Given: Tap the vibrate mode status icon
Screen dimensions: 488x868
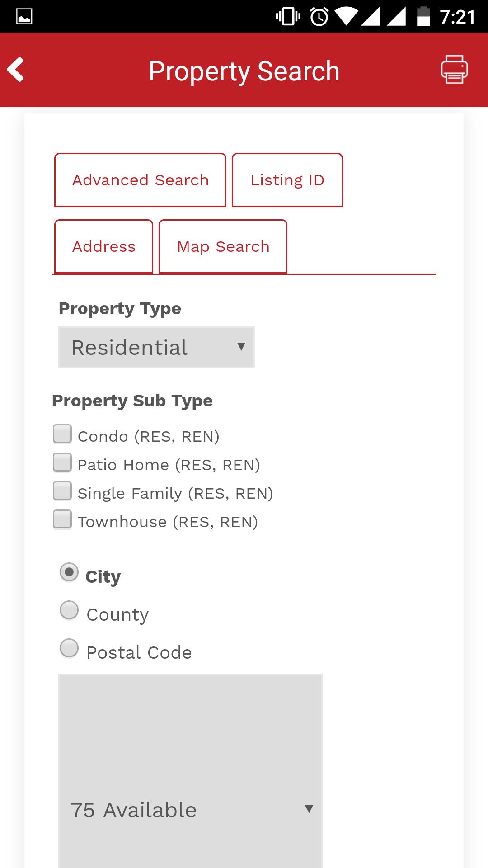Looking at the screenshot, I should click(288, 17).
